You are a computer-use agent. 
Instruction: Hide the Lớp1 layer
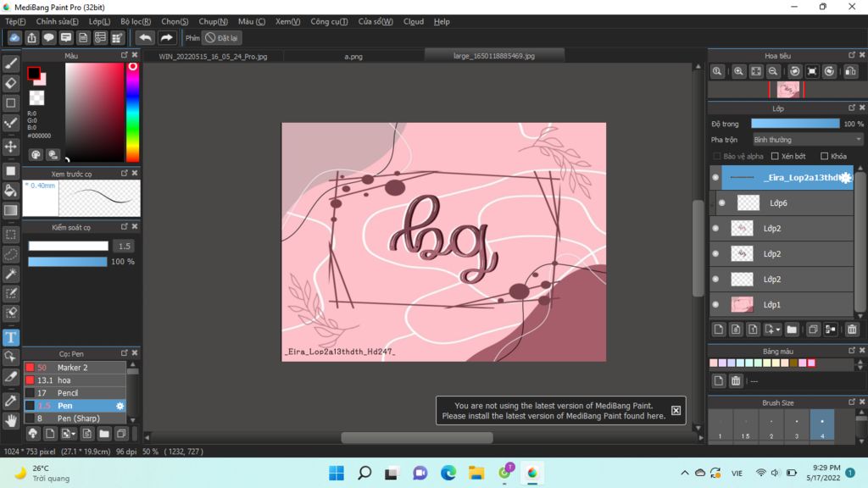pyautogui.click(x=715, y=305)
